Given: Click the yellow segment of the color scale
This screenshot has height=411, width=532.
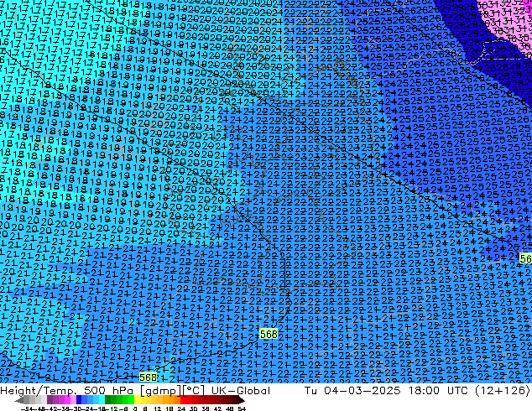Looking at the screenshot, I should 137,400.
